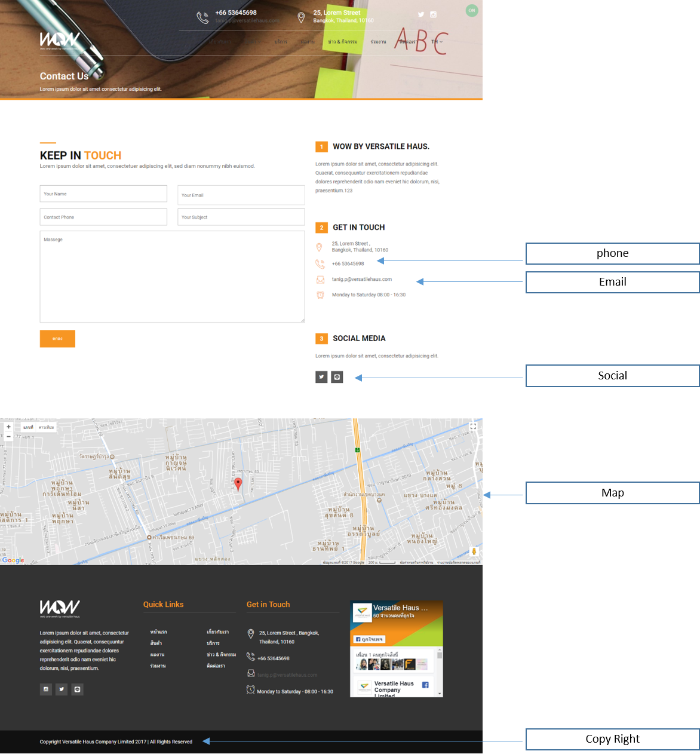
Task: Toggle fullscreen view on the map
Action: [x=473, y=427]
